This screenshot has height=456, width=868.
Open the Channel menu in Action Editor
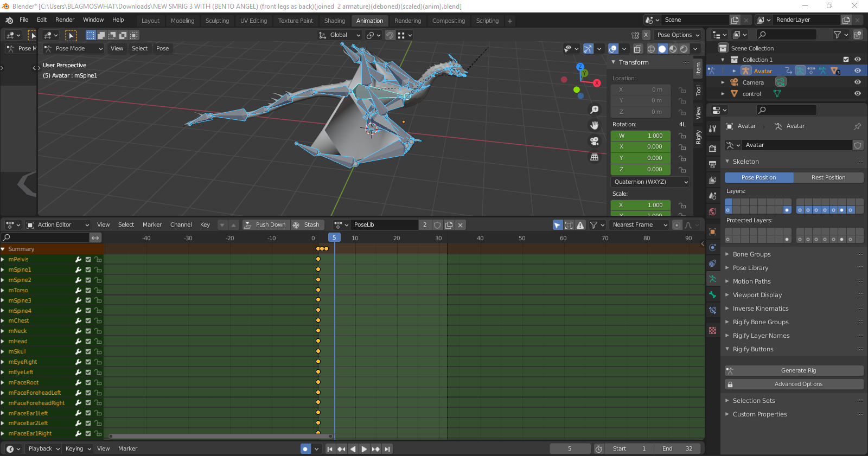tap(181, 225)
